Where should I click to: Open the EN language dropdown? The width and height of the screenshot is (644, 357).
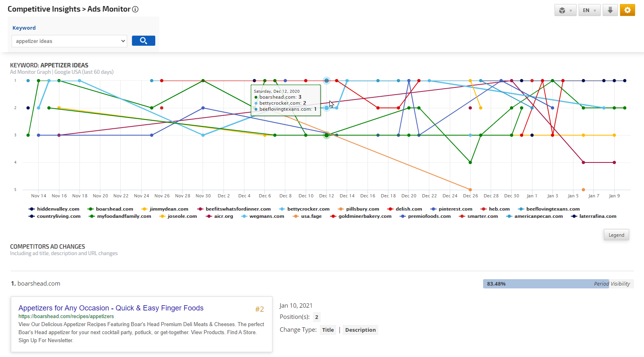[x=589, y=10]
